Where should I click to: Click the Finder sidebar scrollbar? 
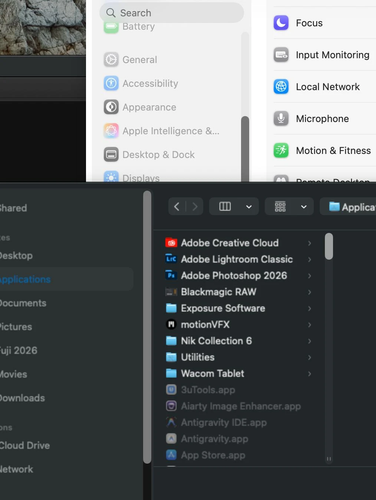(147, 327)
